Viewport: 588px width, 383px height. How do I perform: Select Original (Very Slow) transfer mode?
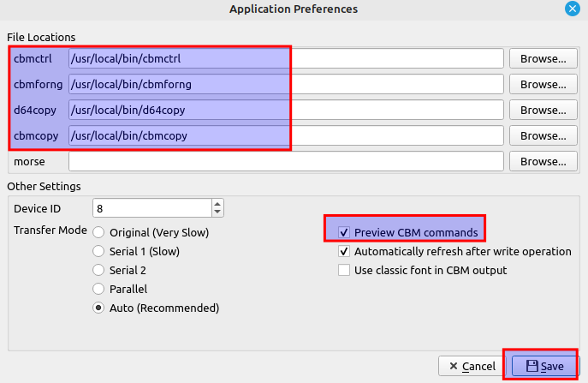(99, 232)
